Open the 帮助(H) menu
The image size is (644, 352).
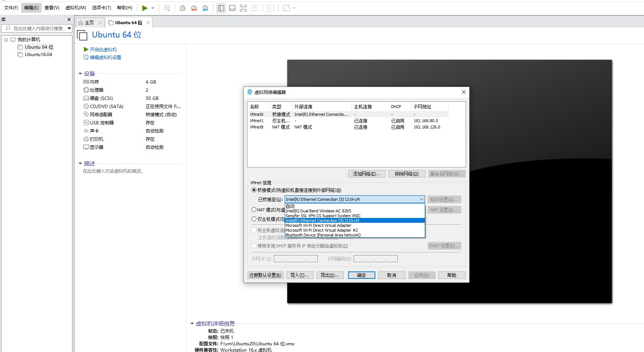[124, 8]
